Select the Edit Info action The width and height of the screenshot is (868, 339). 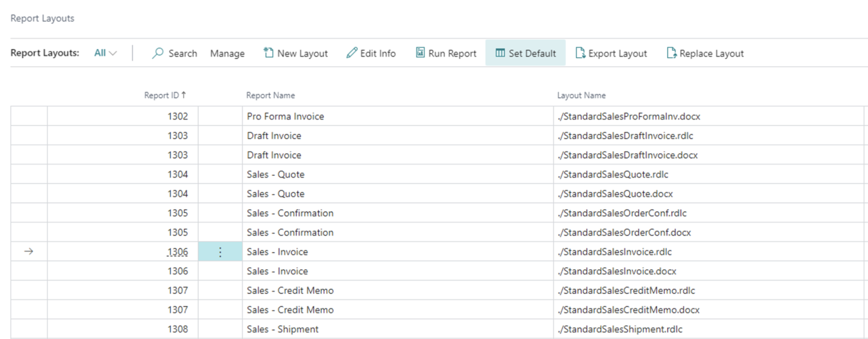[x=371, y=53]
